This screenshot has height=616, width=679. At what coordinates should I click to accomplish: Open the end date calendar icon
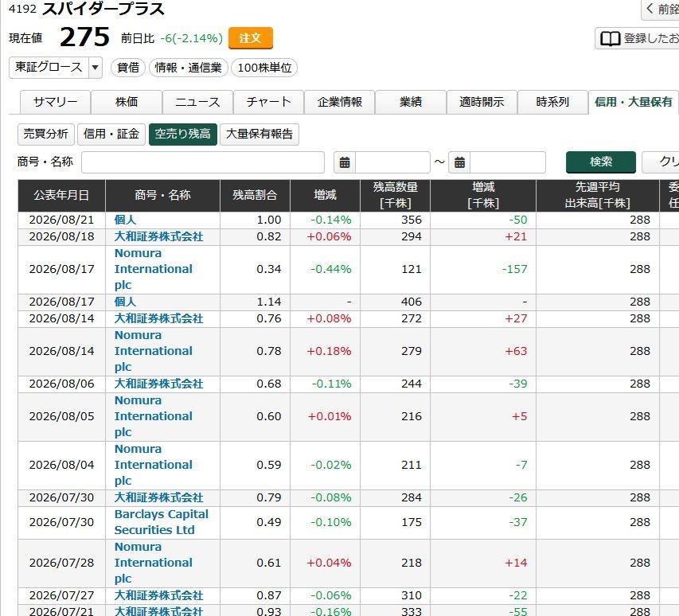click(x=459, y=162)
